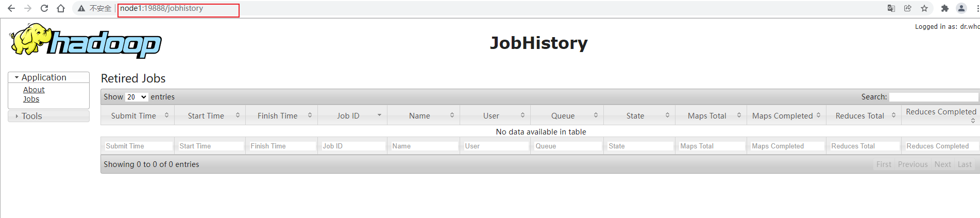Screen dimensions: 980x218
Task: Click the Queue filter field
Action: [x=568, y=146]
